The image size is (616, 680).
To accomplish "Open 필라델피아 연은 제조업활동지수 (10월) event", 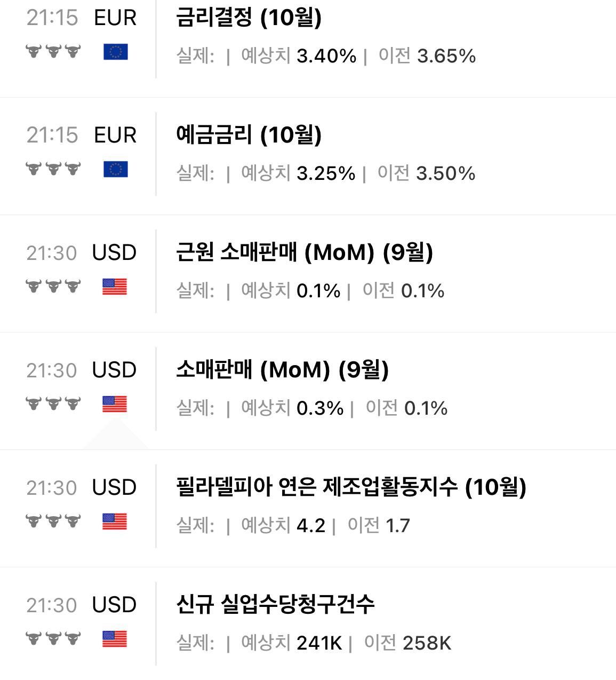I will 351,487.
